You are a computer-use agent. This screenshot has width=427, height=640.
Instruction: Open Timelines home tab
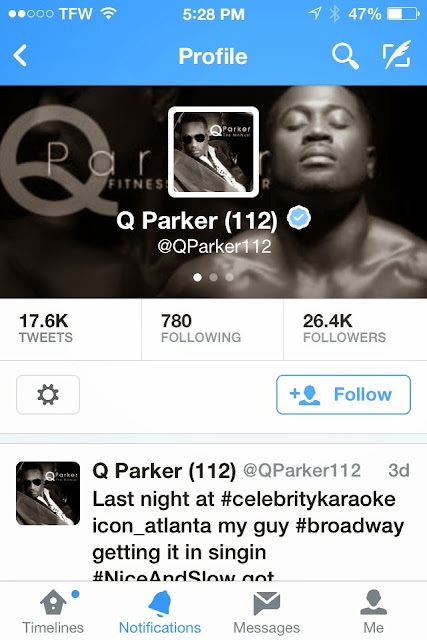53,611
